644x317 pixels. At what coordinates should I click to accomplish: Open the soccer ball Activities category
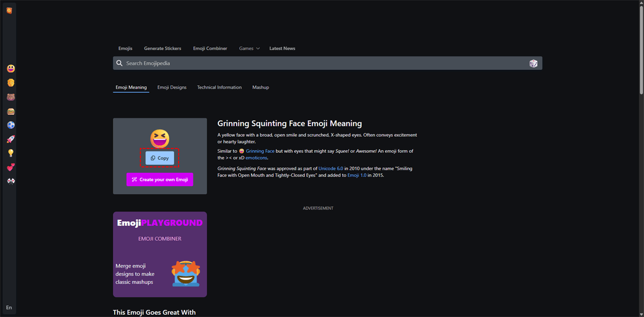tap(11, 125)
